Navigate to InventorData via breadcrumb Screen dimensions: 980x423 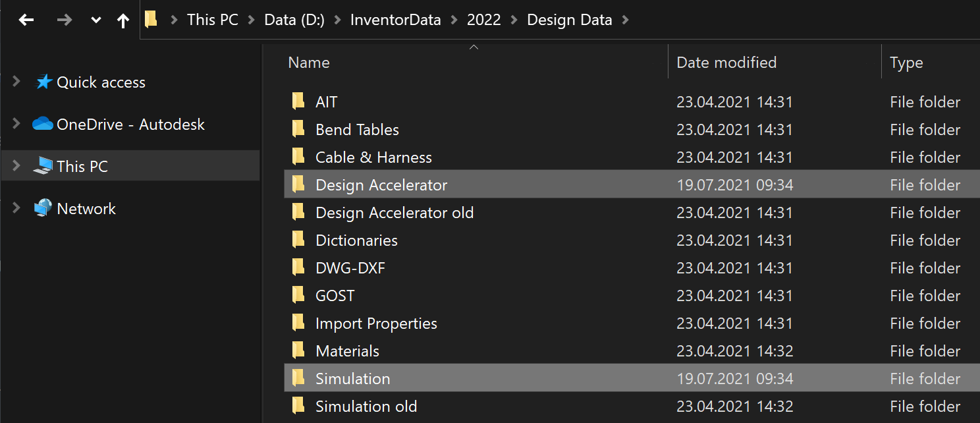click(395, 20)
